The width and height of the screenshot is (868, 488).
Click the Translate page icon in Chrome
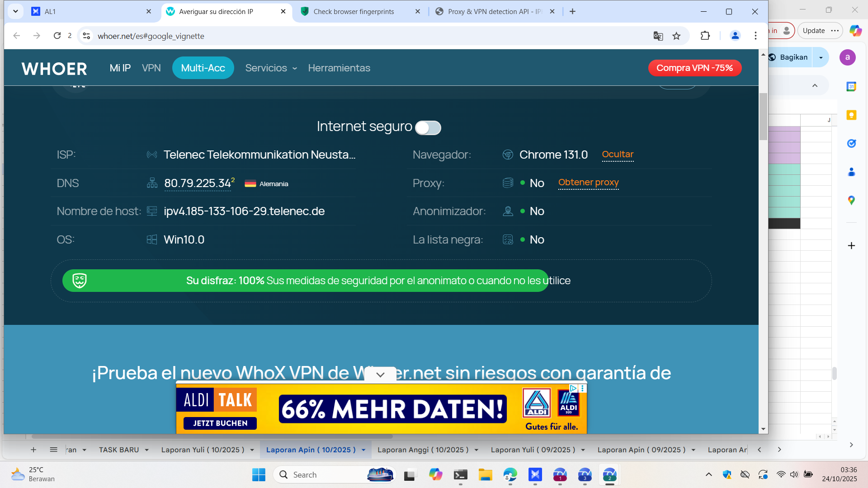pos(658,36)
